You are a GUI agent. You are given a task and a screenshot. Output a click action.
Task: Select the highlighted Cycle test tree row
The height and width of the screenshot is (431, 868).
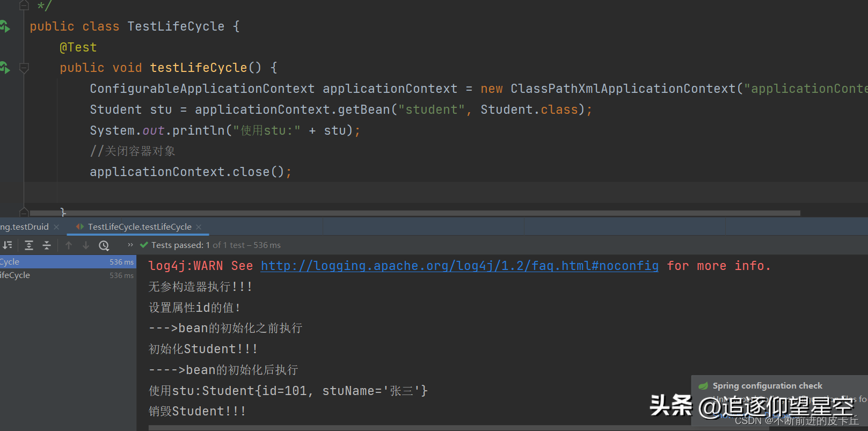coord(68,262)
